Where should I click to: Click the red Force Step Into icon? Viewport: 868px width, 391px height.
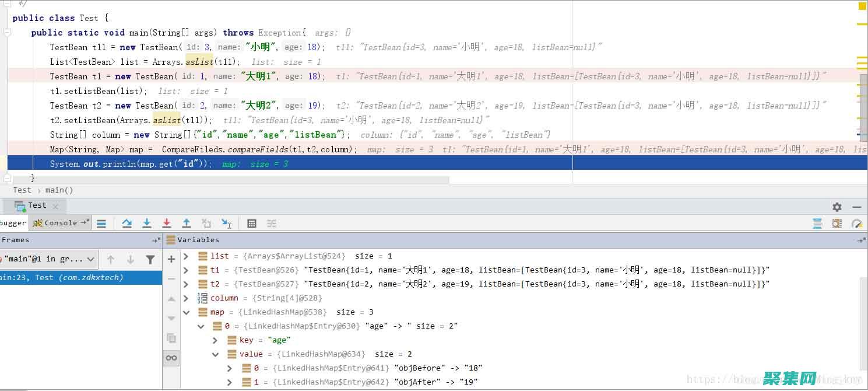pos(167,224)
